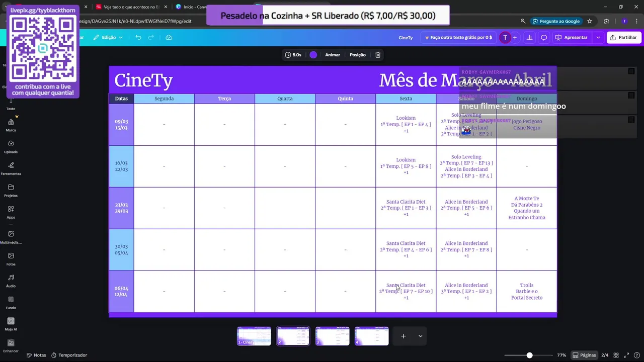
Task: Select 'A Morte Te Dá Parabéns 2' cell
Action: 527,208
